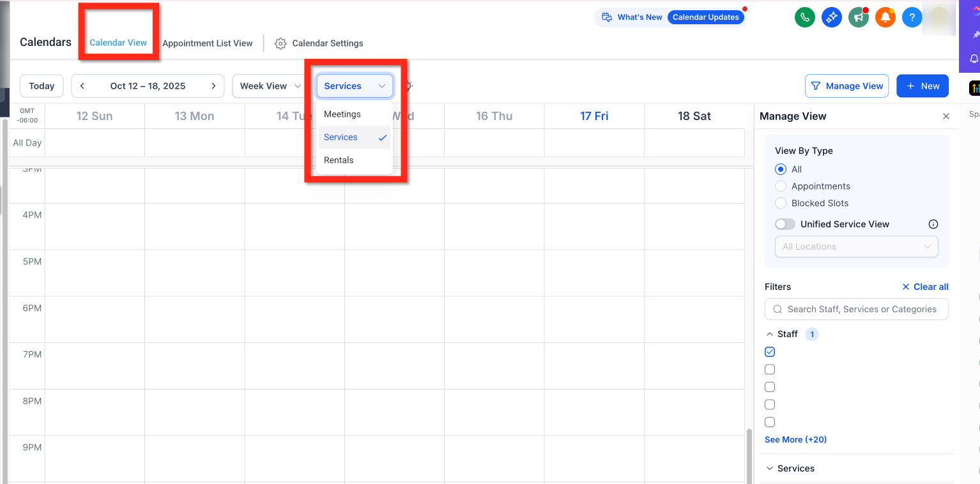Click See More (+20) staff link

[x=795, y=439]
